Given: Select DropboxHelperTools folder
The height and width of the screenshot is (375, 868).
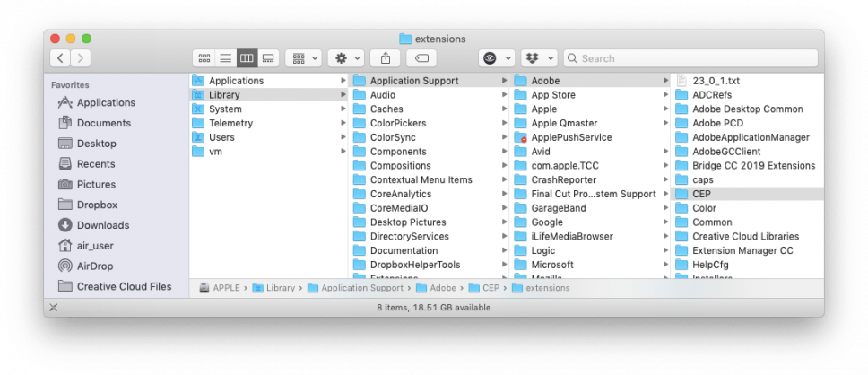Looking at the screenshot, I should click(430, 265).
